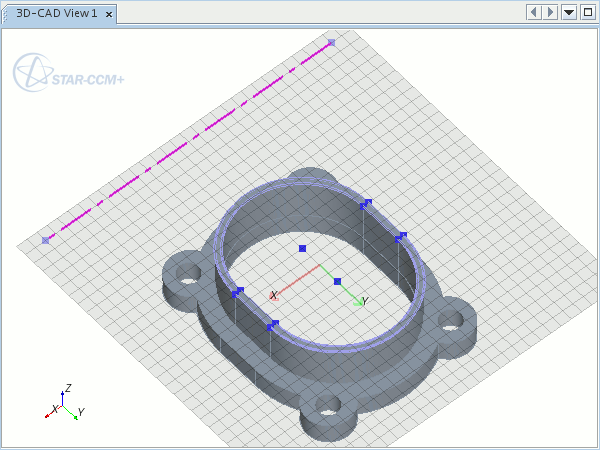Select the bottom mounting hole of flange
Screen dimensions: 600x450
click(x=326, y=407)
